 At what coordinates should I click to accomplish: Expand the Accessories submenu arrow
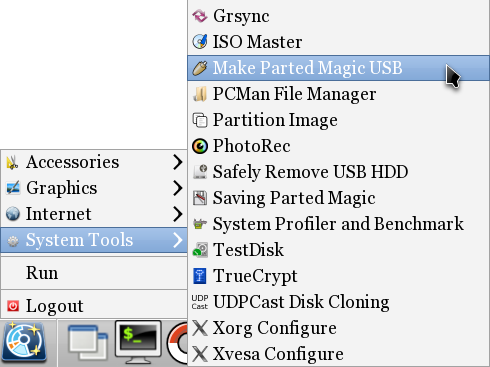[x=178, y=162]
